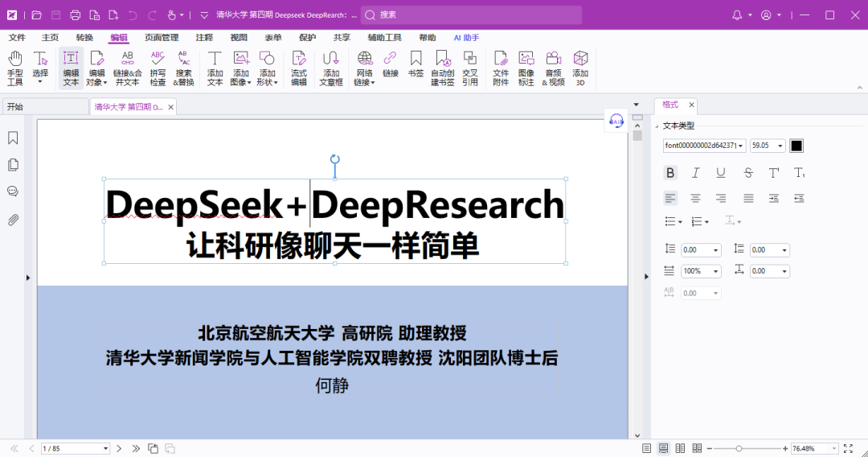Close the Format (格式) panel tab
Image resolution: width=868 pixels, height=457 pixels.
pyautogui.click(x=691, y=105)
